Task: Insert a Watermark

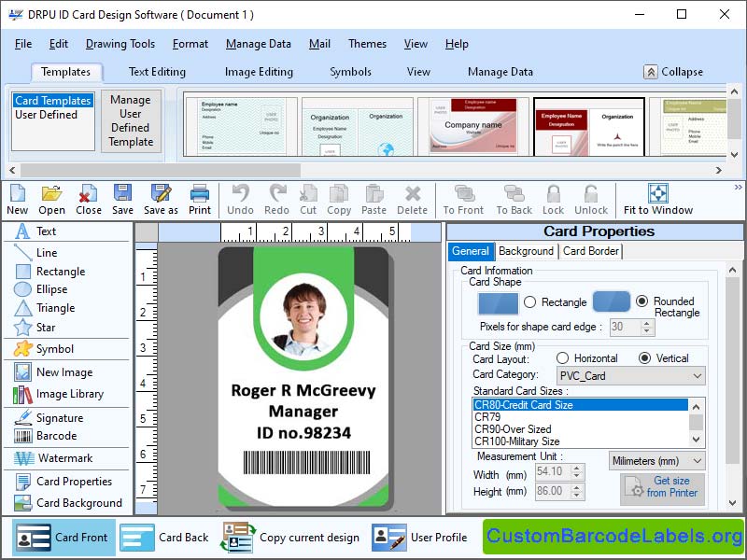Action: tap(54, 458)
